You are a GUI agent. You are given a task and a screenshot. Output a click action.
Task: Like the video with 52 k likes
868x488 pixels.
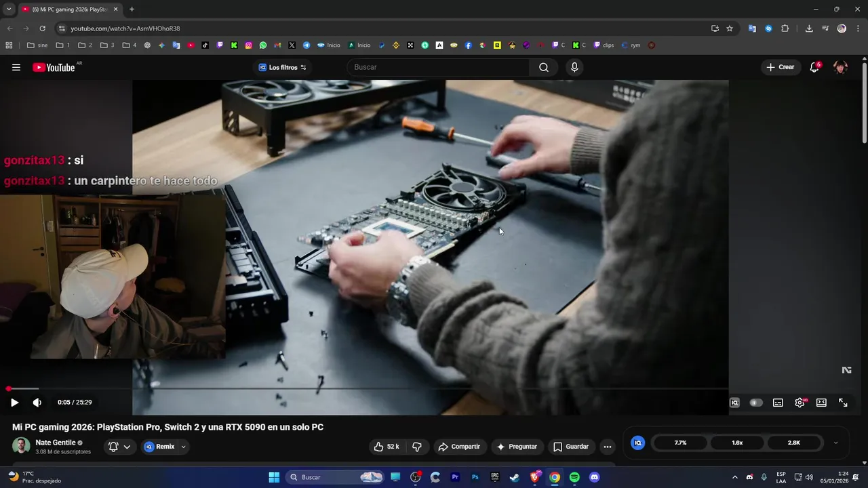point(386,447)
